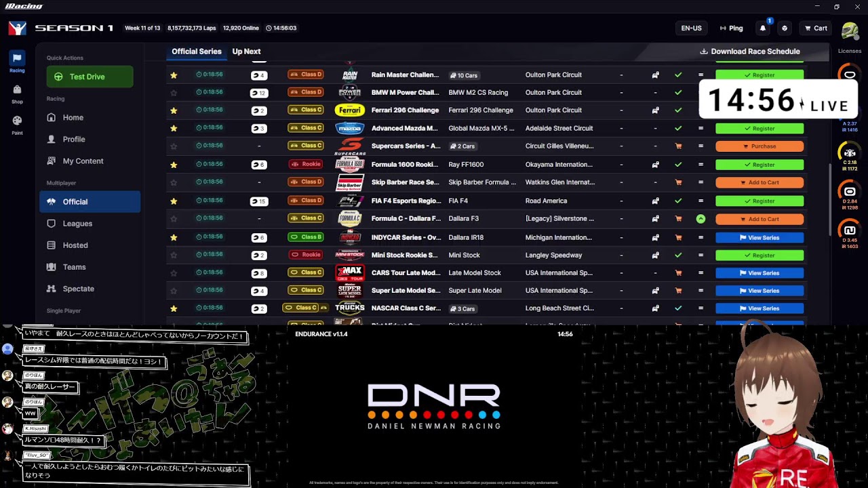Click the helmet profile avatar

[850, 30]
